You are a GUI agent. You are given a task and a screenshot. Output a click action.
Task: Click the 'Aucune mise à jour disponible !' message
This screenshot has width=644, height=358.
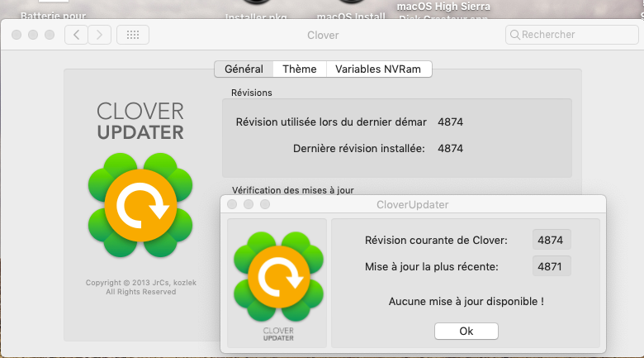click(x=466, y=302)
